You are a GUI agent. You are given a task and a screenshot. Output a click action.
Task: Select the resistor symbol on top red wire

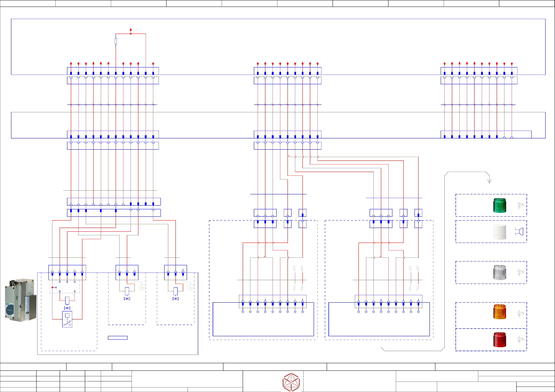pos(116,41)
